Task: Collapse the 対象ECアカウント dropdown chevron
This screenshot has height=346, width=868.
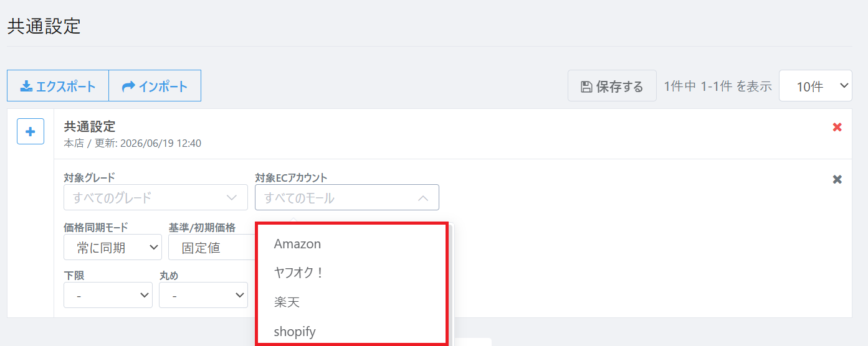Action: [423, 198]
